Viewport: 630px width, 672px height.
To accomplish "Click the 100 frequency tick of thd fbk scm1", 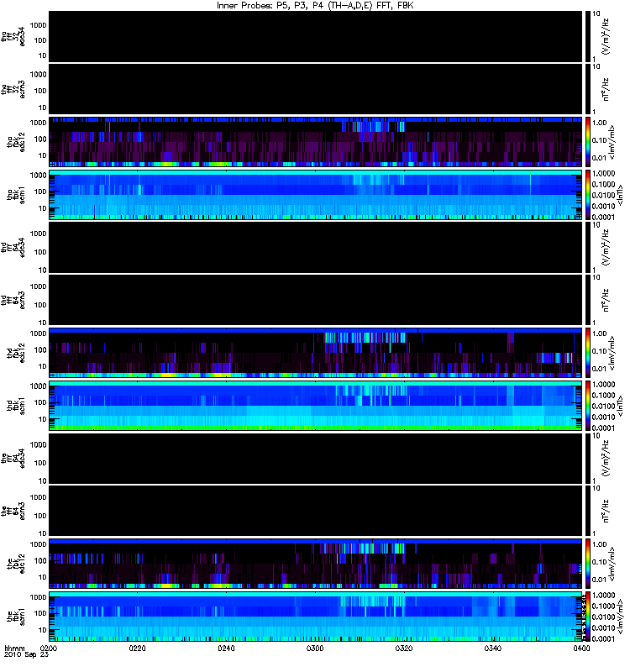I will [40, 402].
